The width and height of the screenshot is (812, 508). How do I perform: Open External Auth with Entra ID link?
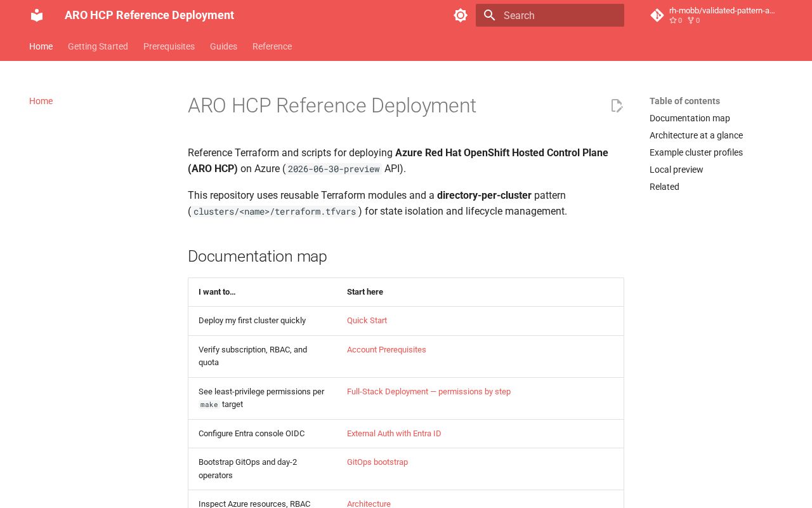pyautogui.click(x=394, y=434)
